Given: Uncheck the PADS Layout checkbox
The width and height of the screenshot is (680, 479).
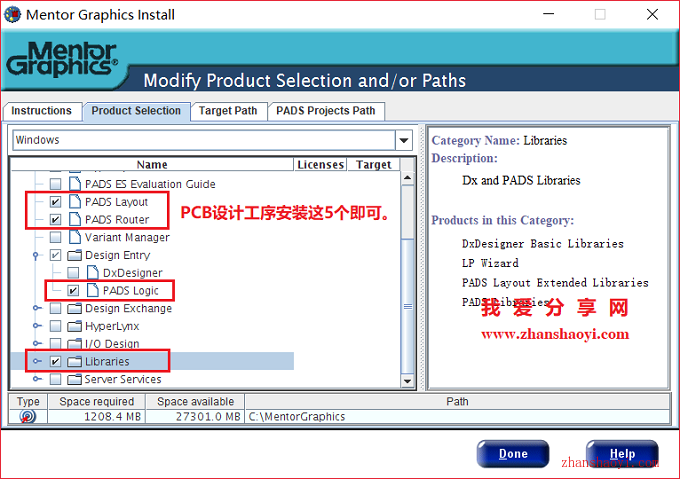Looking at the screenshot, I should [x=55, y=202].
